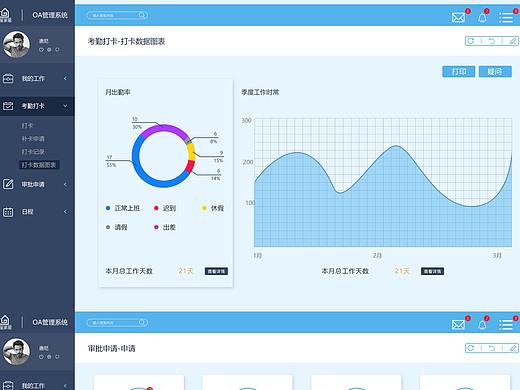Click the red 迟到 legend dot
This screenshot has height=390, width=520.
[156, 208]
